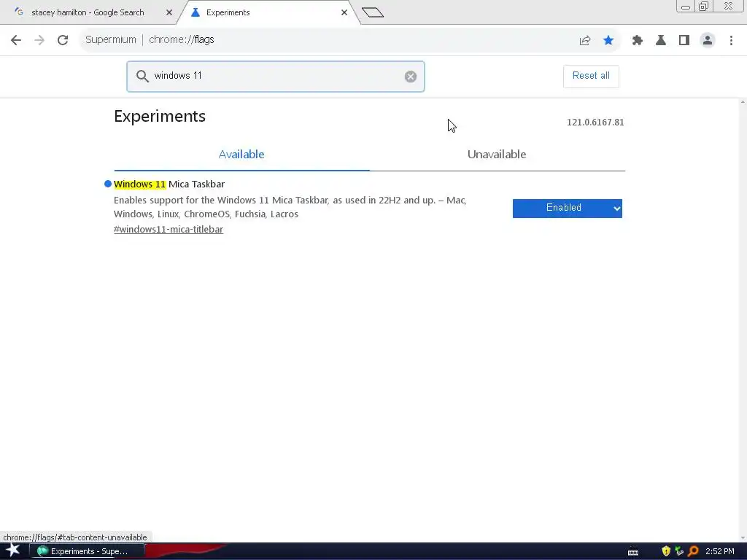Toggle the bookmark star icon

(x=608, y=41)
